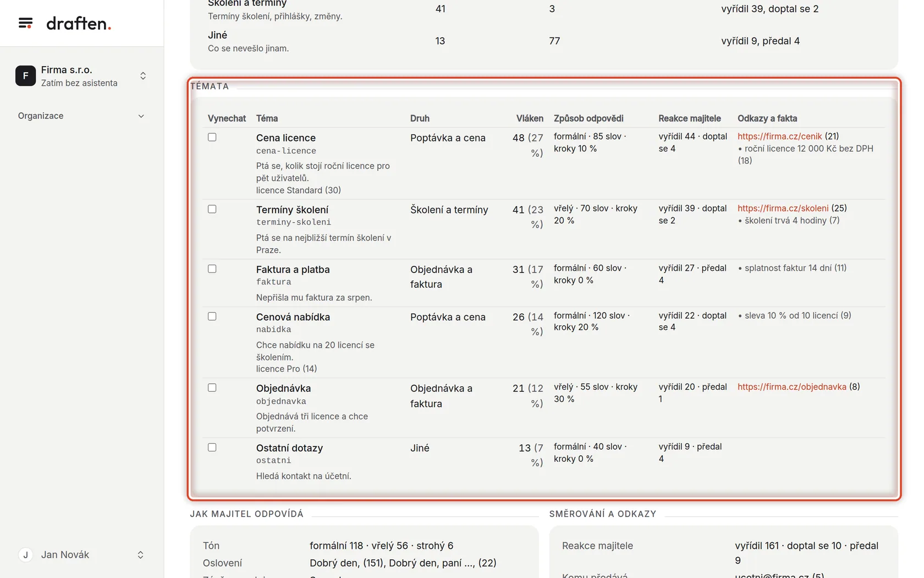
Task: Click 'Dobrý den, (151)' greeting value
Action: (x=348, y=563)
